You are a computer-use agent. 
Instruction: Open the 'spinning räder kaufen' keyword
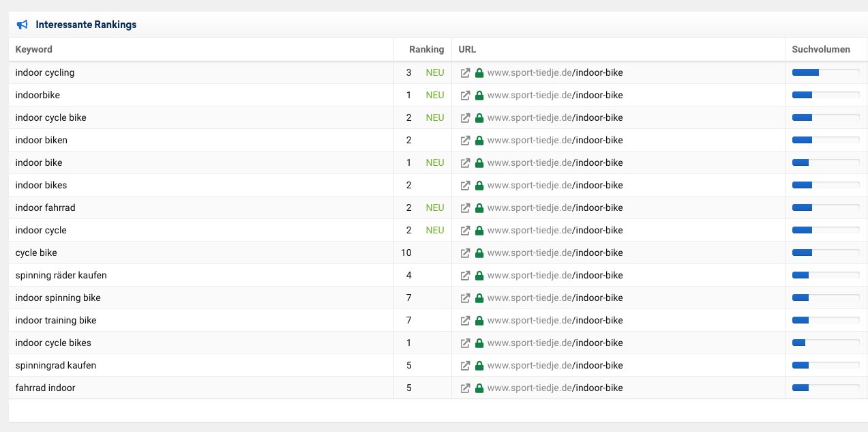tap(61, 275)
